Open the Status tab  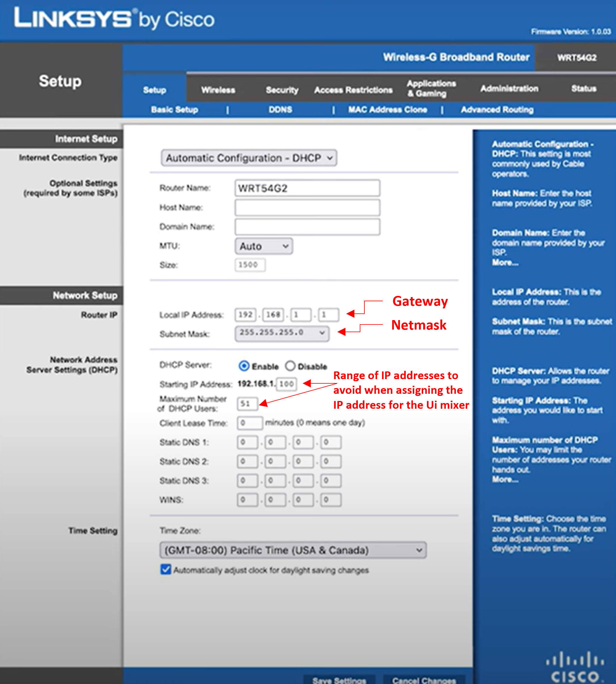click(584, 89)
